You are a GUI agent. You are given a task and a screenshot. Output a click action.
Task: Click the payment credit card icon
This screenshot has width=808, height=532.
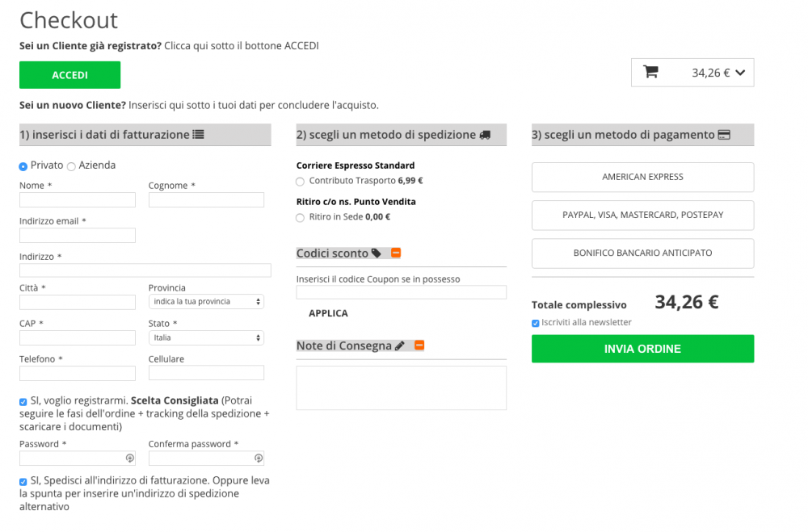(724, 135)
